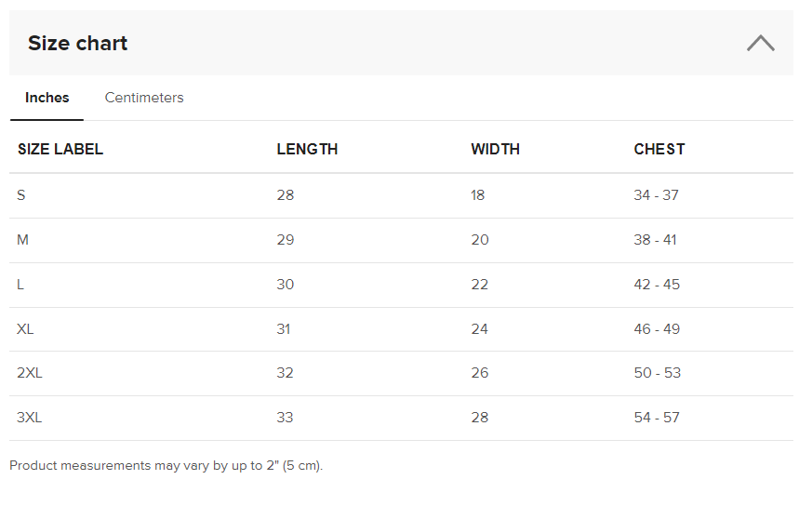Collapse the Size chart chevron
Viewport: 812px width, 506px height.
click(x=760, y=43)
